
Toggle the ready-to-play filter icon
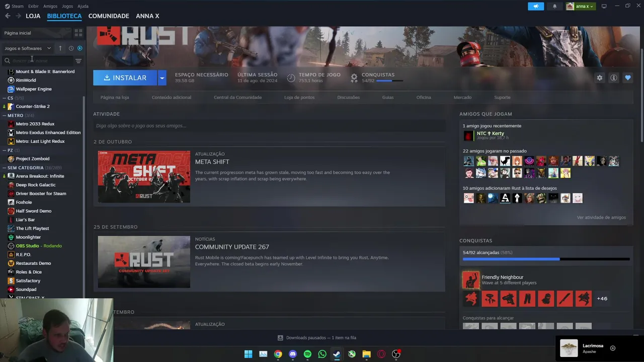[79, 48]
